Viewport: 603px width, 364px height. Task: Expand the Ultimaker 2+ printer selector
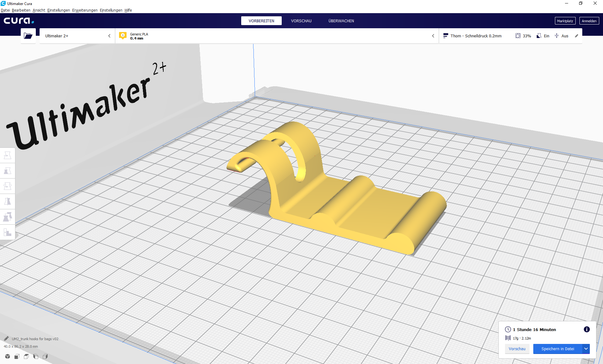(77, 36)
